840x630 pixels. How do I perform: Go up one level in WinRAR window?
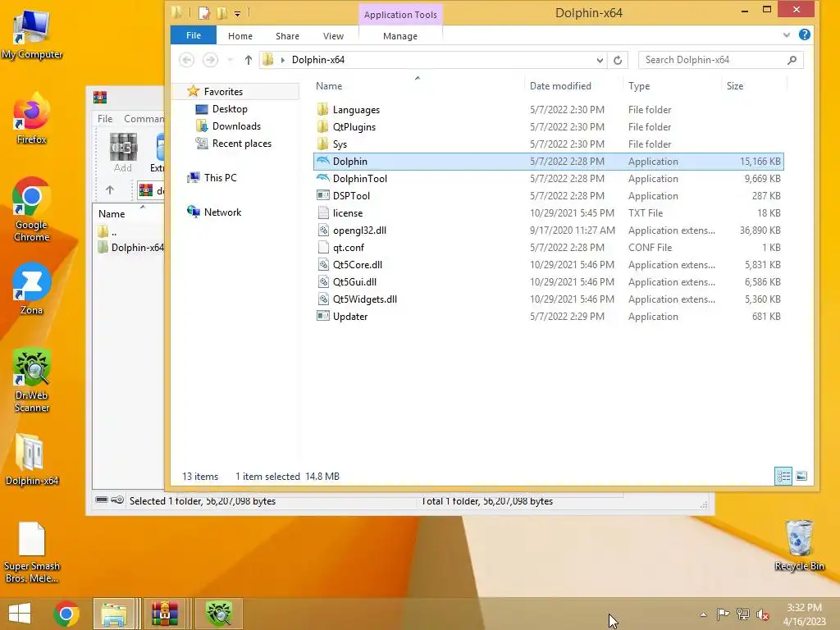point(110,189)
